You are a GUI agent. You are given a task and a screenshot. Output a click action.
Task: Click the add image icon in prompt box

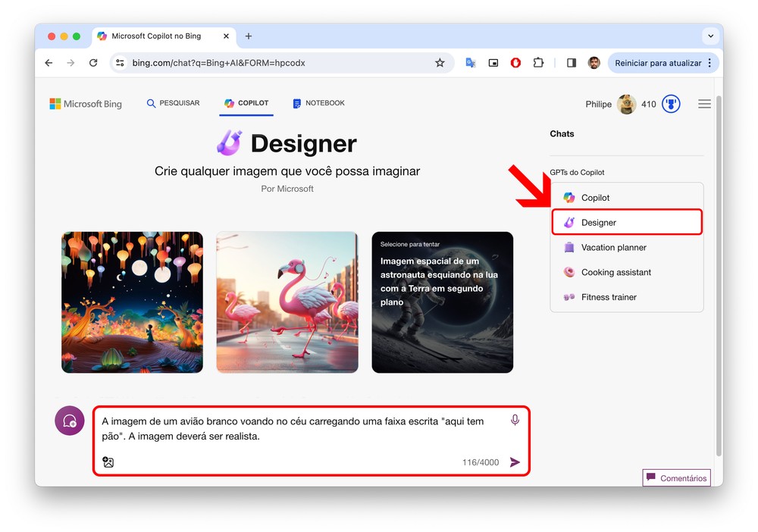pos(108,462)
